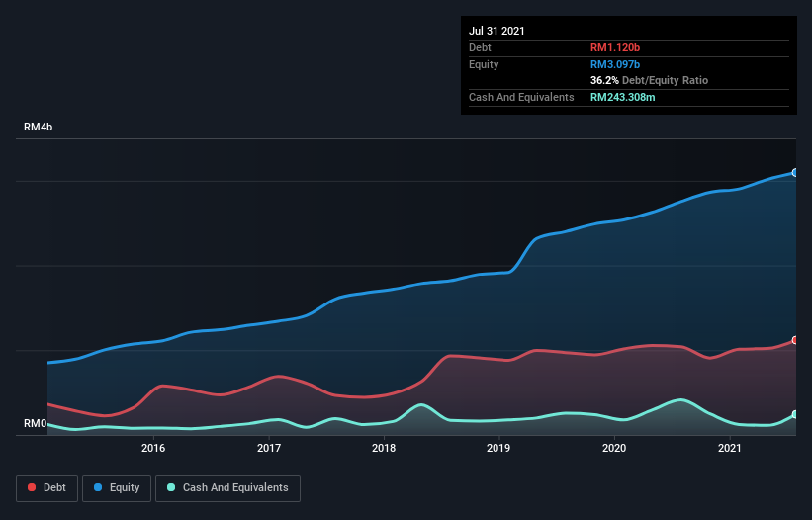Select the Cash endpoint marker on the teal line

795,414
